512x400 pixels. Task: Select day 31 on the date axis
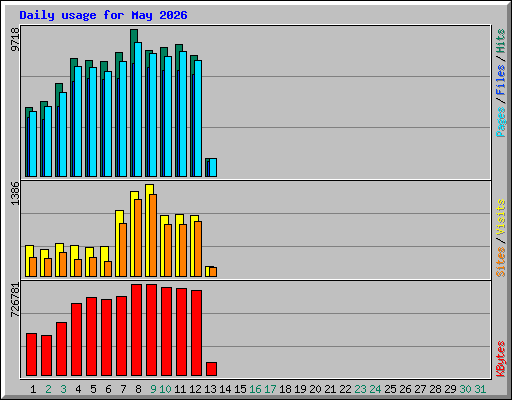(480, 389)
